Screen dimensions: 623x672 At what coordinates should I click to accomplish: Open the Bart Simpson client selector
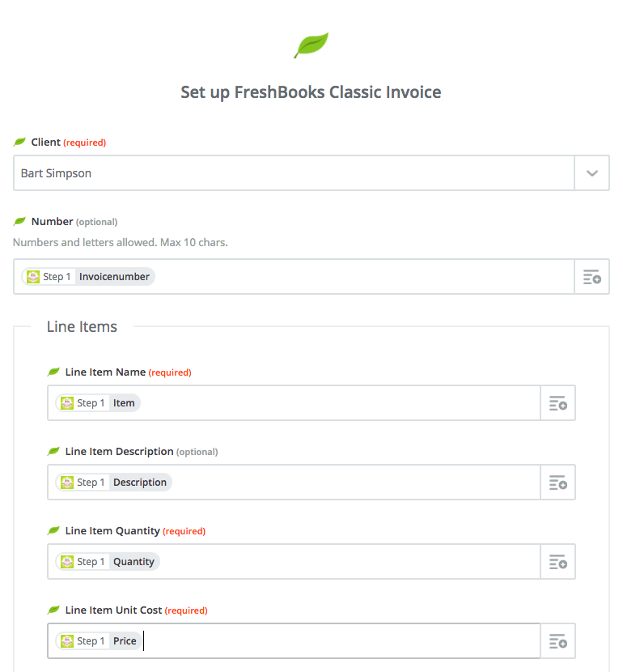coord(294,173)
